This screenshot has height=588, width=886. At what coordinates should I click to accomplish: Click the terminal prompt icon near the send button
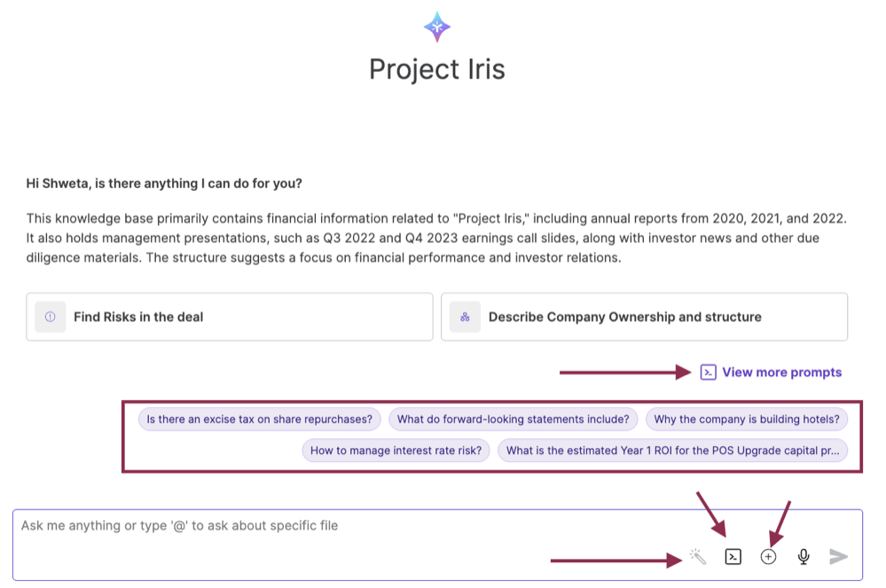[x=733, y=557]
